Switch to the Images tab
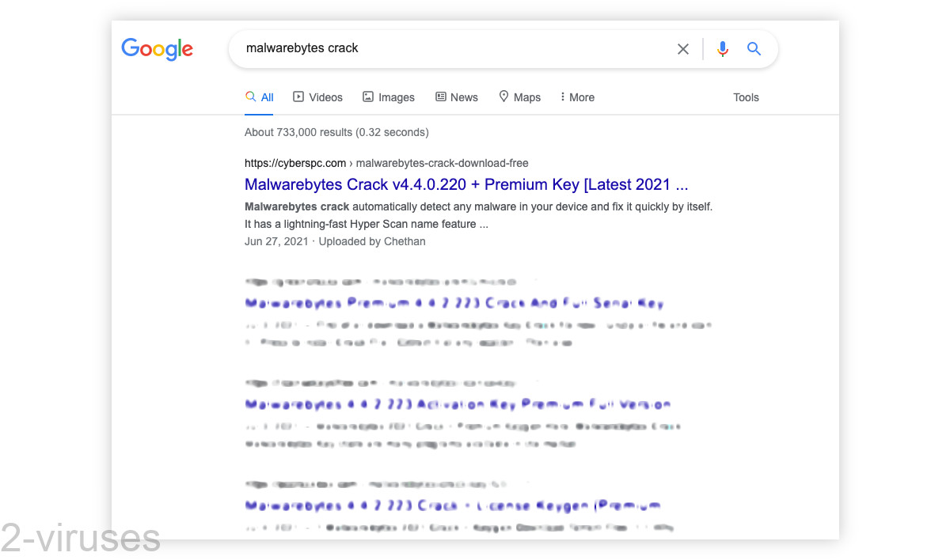The image size is (950, 560). pyautogui.click(x=388, y=97)
